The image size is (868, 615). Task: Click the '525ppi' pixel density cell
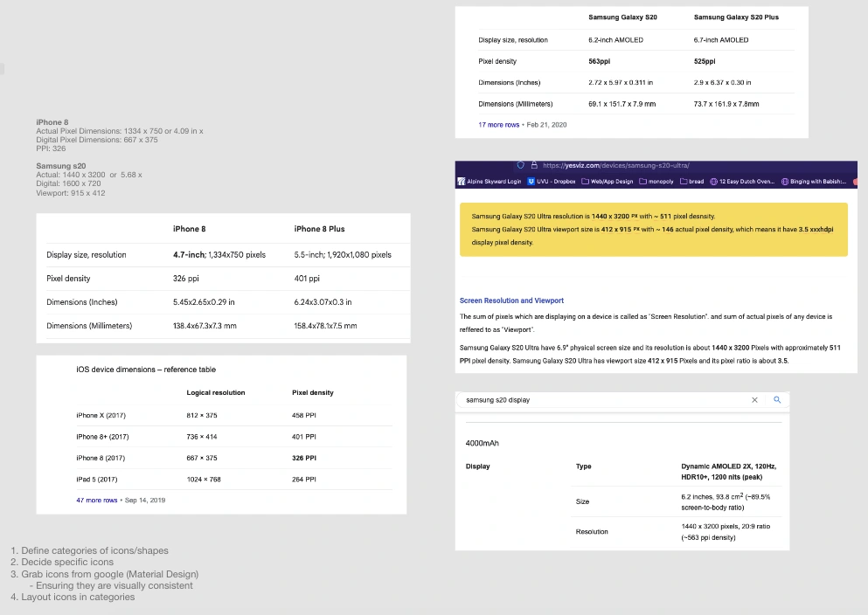click(705, 61)
